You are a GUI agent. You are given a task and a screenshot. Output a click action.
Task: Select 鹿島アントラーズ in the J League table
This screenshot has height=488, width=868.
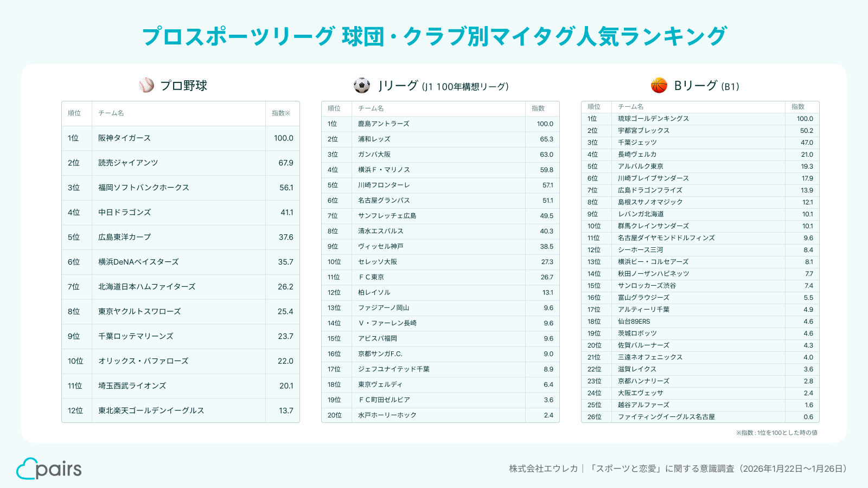pos(384,124)
